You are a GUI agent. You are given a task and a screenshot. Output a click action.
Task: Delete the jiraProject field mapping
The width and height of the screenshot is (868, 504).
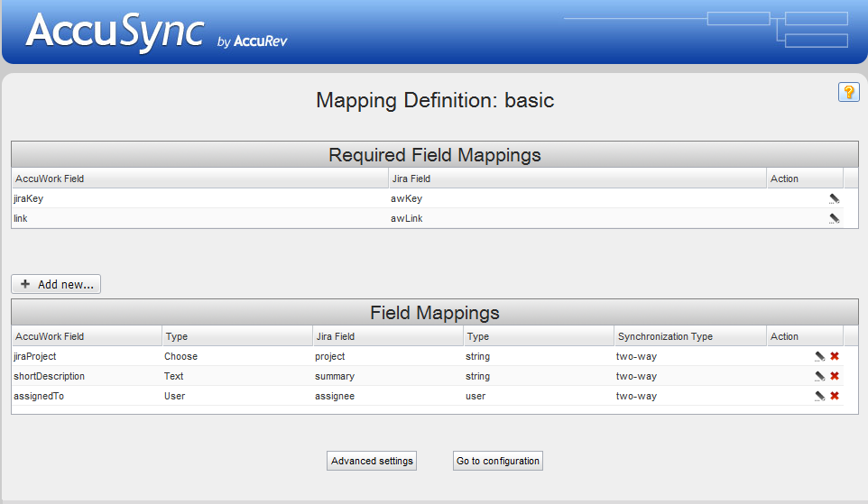pyautogui.click(x=835, y=356)
